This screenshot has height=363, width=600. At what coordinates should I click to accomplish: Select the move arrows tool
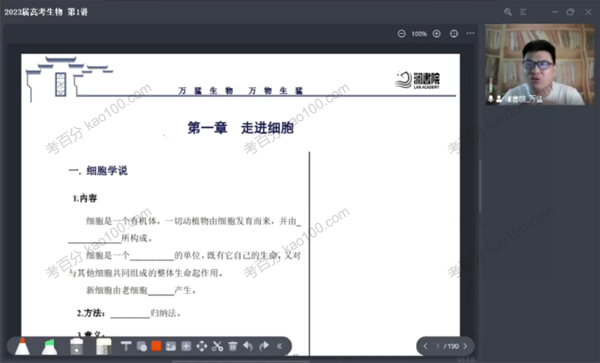[x=201, y=347]
